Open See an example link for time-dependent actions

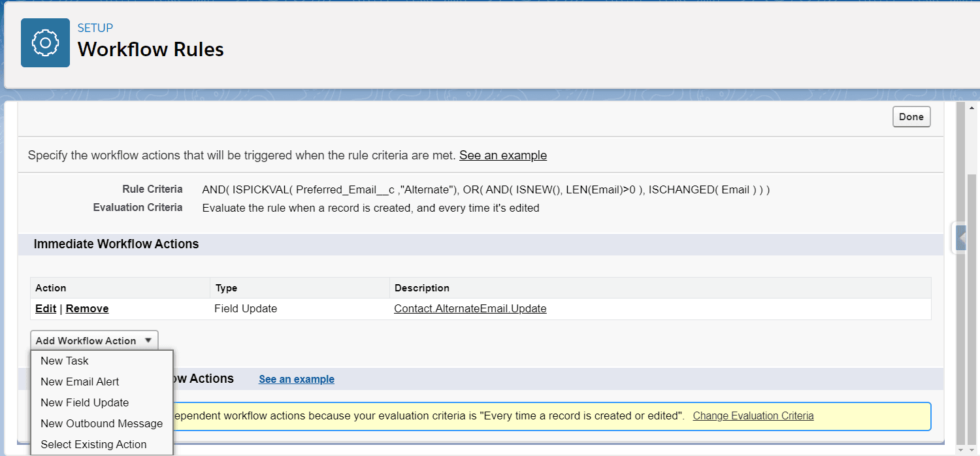click(296, 379)
